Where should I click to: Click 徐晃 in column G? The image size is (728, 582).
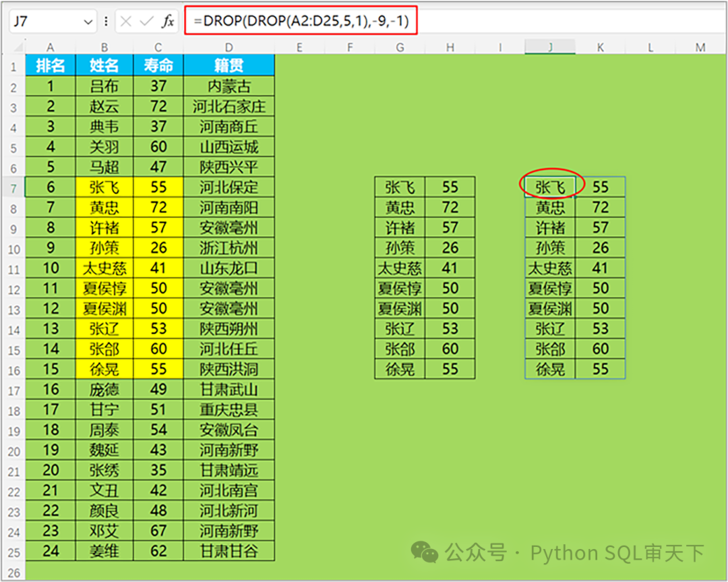tap(400, 369)
